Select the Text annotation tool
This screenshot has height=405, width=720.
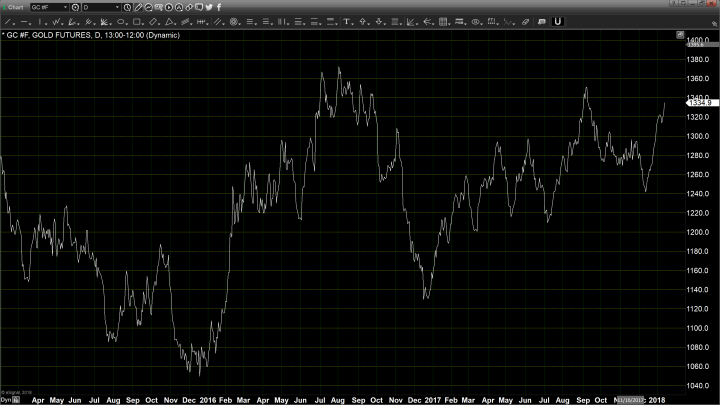point(347,22)
